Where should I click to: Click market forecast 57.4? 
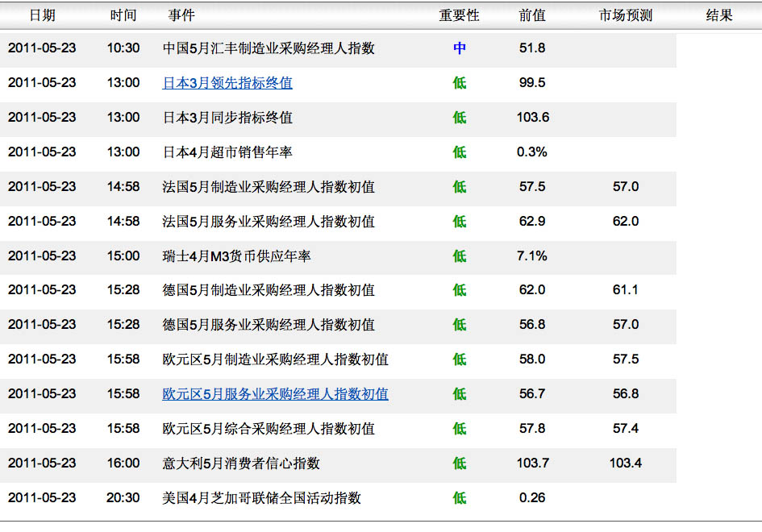pyautogui.click(x=626, y=429)
